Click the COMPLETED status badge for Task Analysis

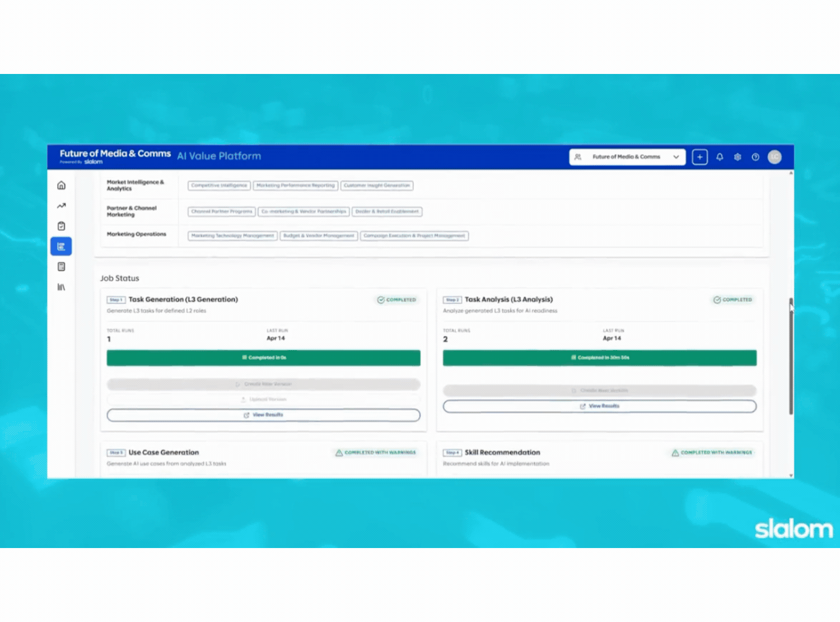[733, 300]
